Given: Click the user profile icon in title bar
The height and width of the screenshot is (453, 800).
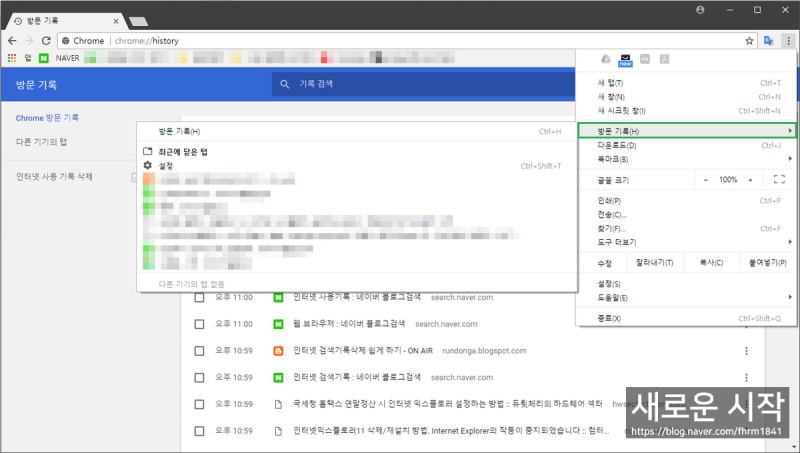Looking at the screenshot, I should tap(700, 10).
